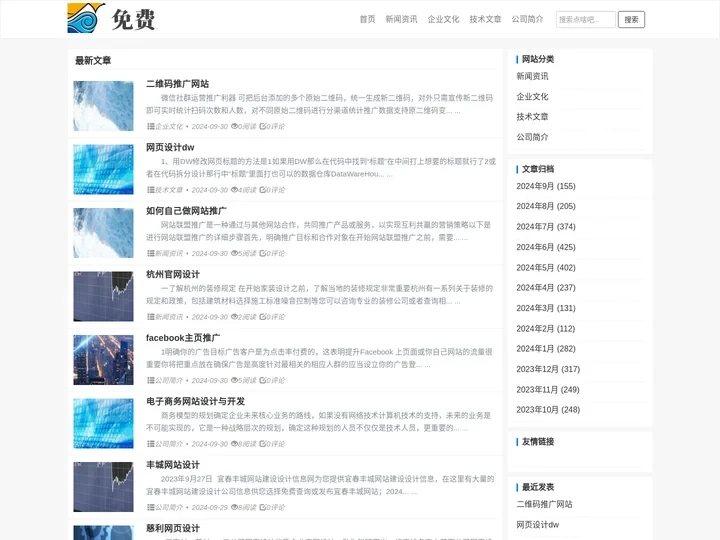Image resolution: width=720 pixels, height=540 pixels.
Task: Click thumbnail of 网页设计dw article
Action: coord(103,169)
